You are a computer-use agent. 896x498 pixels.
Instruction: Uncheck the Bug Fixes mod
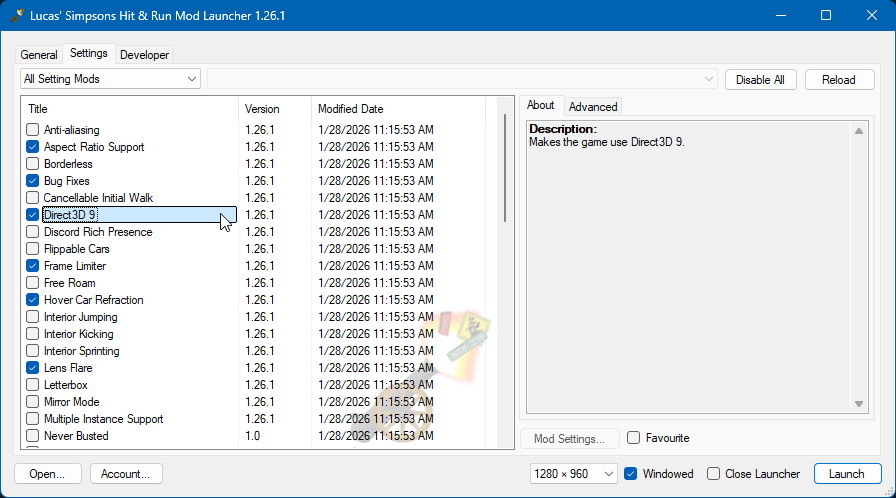[x=33, y=181]
